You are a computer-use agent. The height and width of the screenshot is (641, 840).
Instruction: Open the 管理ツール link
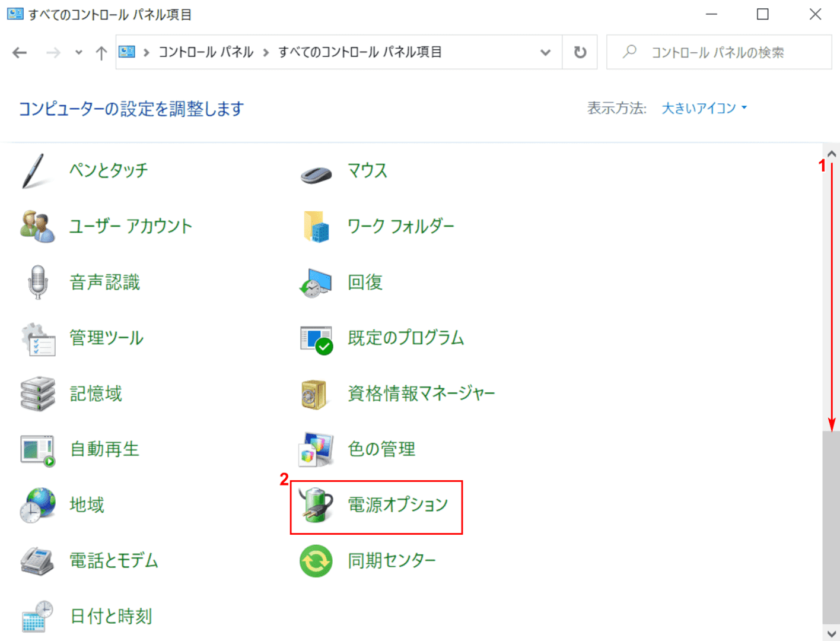(x=107, y=338)
